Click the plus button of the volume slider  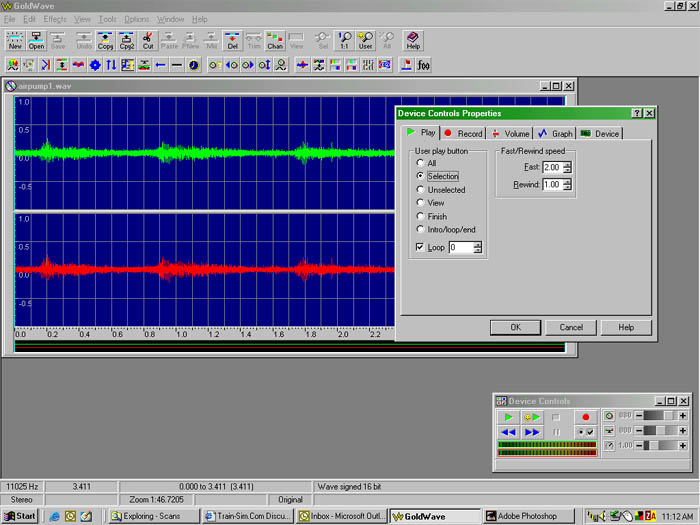683,416
